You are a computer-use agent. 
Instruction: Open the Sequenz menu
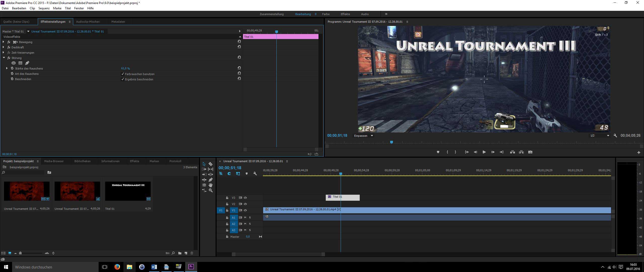[44, 8]
